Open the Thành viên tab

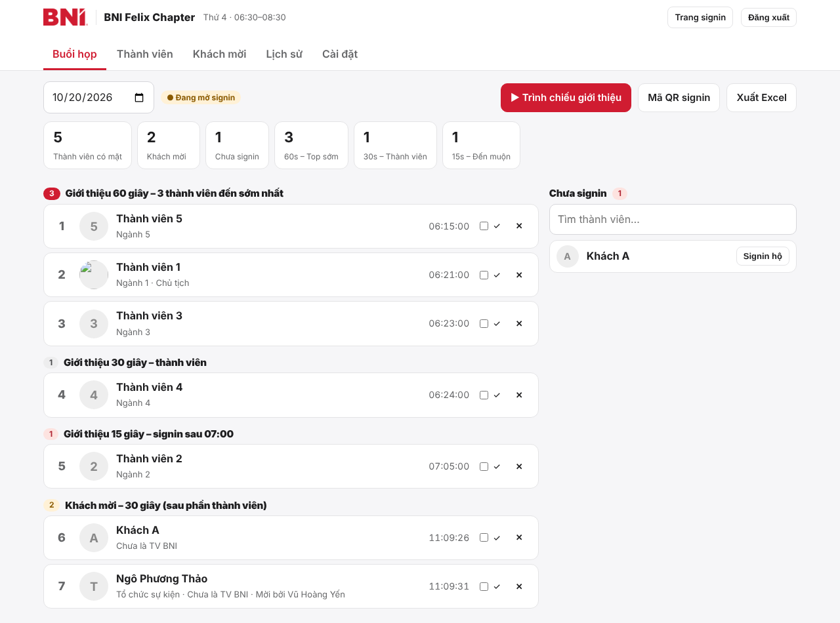click(145, 54)
